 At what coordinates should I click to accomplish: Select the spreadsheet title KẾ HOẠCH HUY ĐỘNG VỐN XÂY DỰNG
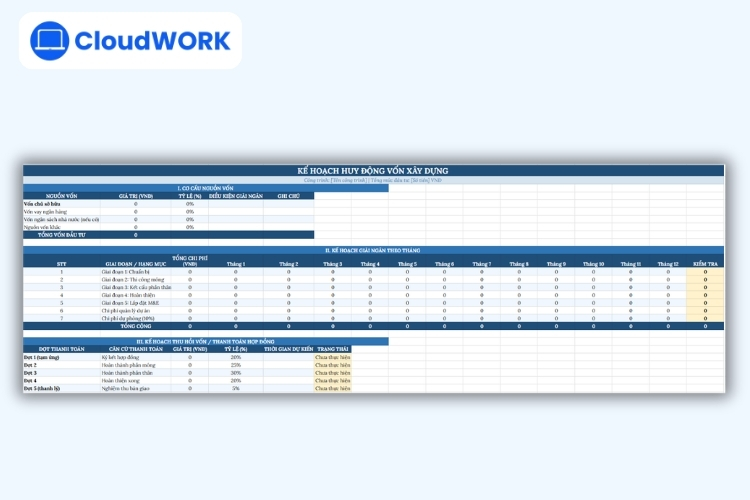pos(374,172)
